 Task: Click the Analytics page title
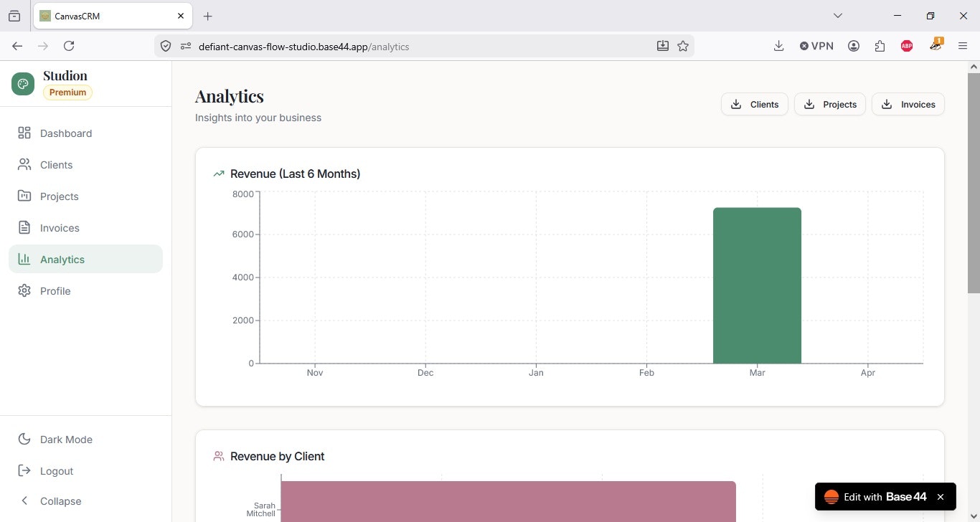click(x=230, y=96)
